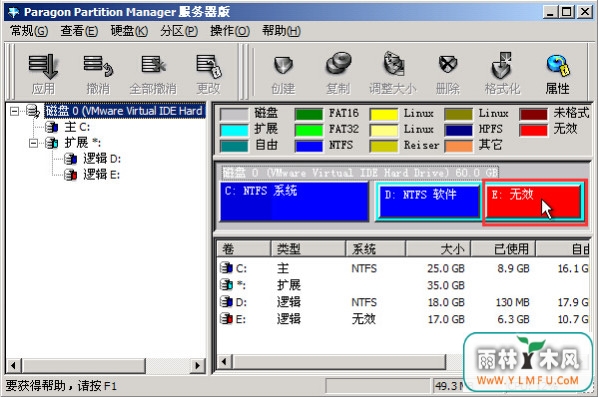Click the NTFS blue legend swatch
The width and height of the screenshot is (598, 397).
pyautogui.click(x=309, y=146)
